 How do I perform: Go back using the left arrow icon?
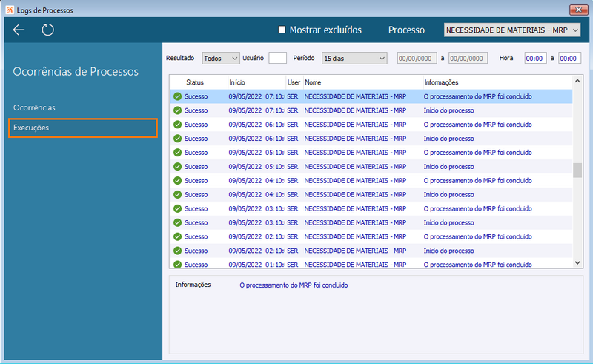19,30
